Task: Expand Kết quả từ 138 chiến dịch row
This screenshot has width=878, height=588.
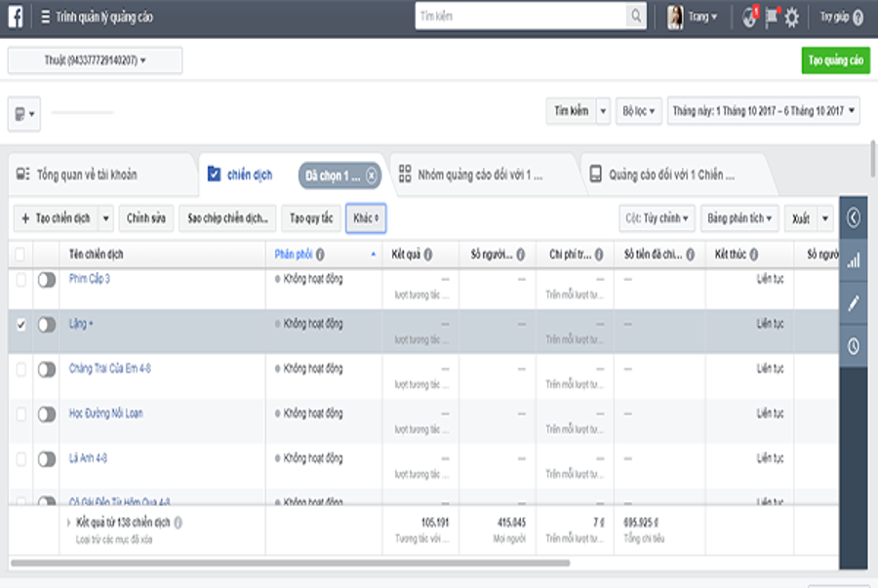Action: pos(68,523)
